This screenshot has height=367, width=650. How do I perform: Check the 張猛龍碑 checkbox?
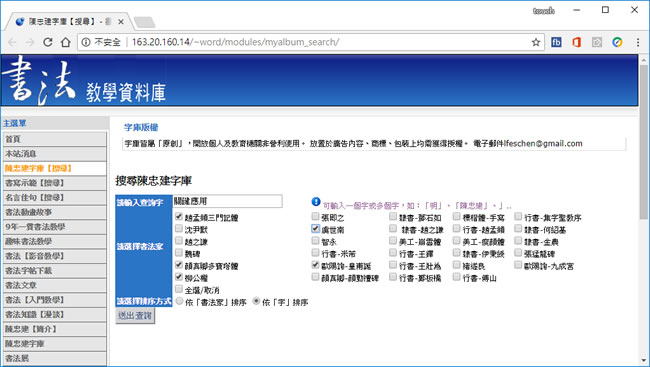point(518,253)
